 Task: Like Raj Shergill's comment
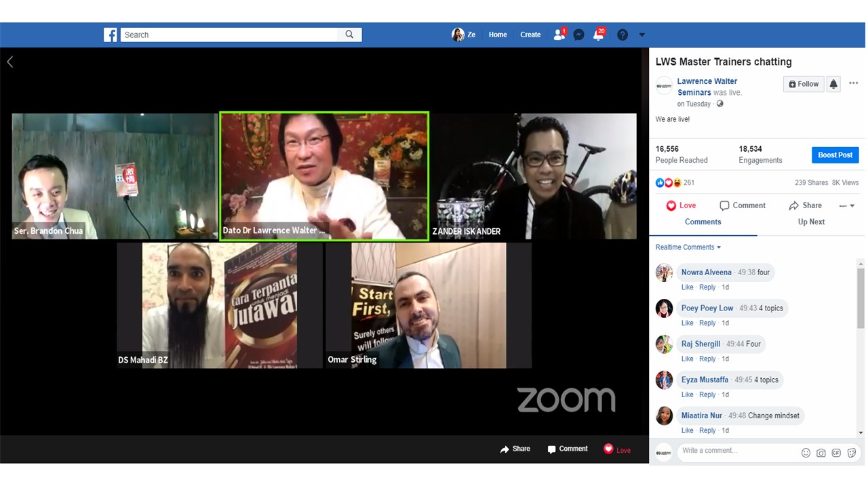688,359
